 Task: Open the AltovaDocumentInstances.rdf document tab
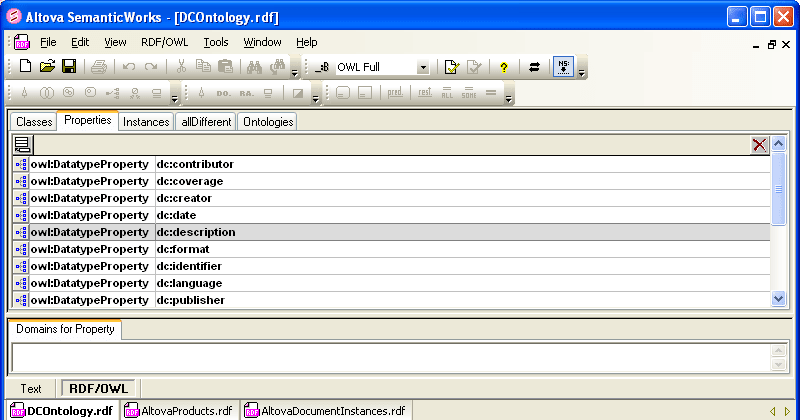pyautogui.click(x=325, y=411)
